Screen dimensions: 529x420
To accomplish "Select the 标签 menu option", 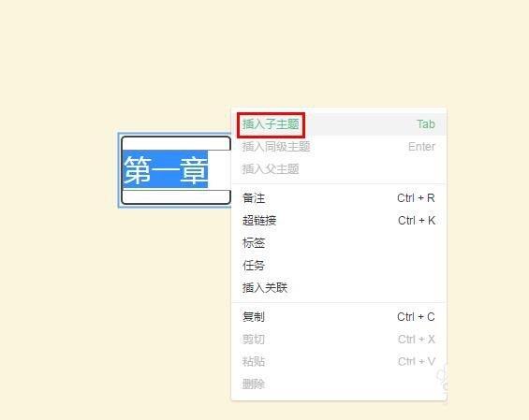I will coord(339,242).
